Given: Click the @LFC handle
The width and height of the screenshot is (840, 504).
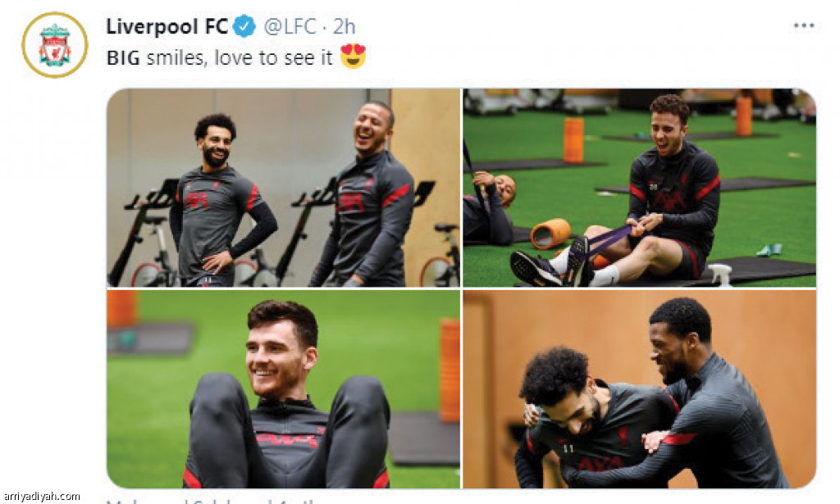Looking at the screenshot, I should click(x=290, y=26).
